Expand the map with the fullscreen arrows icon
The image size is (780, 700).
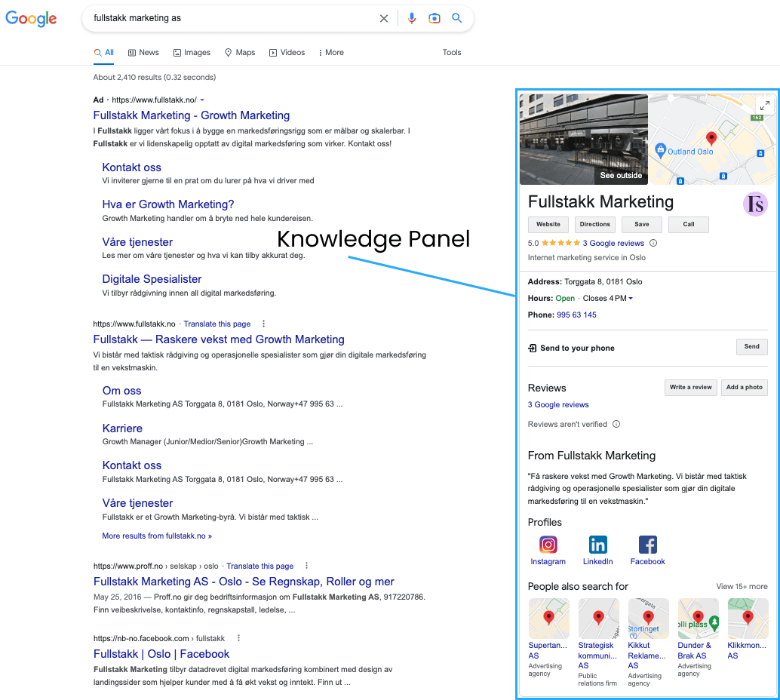coord(765,106)
